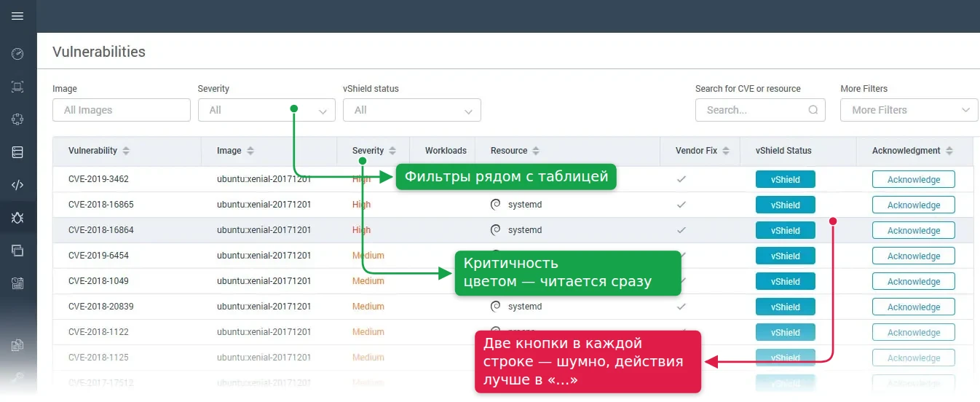This screenshot has width=980, height=402.
Task: Click the Vendor Fix checkmark for CVE-2018-20839
Action: (x=681, y=307)
